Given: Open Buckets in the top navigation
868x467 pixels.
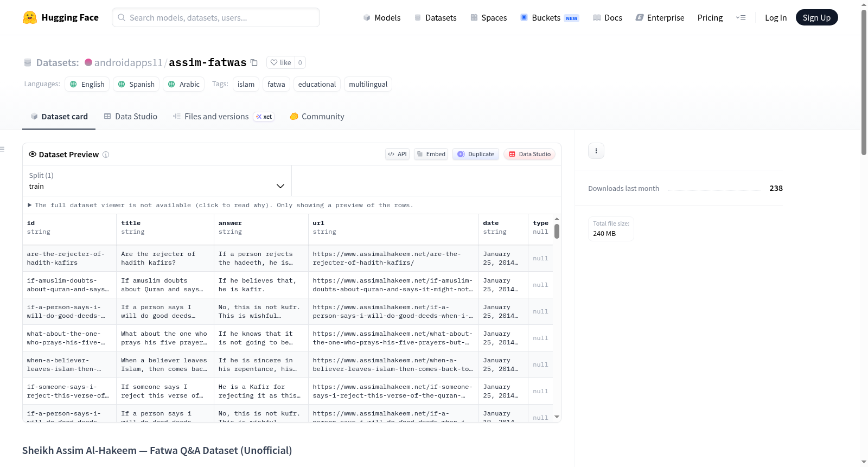Looking at the screenshot, I should (550, 18).
